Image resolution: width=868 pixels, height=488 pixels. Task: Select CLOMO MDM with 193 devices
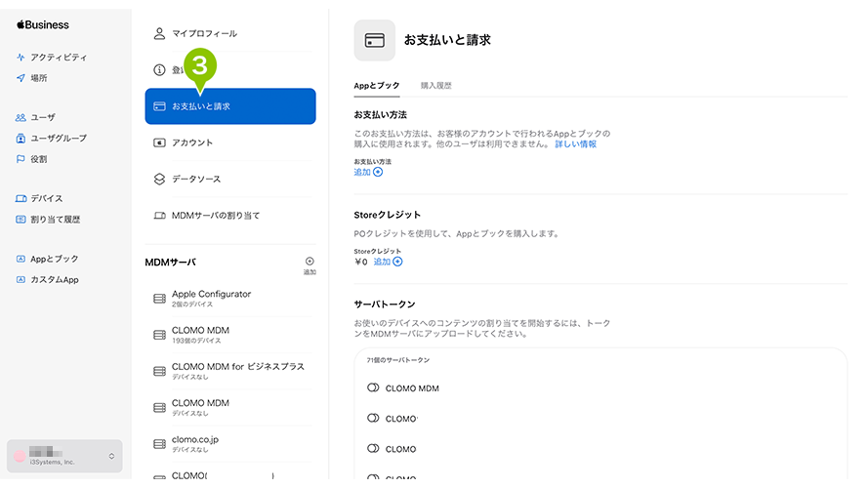click(230, 335)
